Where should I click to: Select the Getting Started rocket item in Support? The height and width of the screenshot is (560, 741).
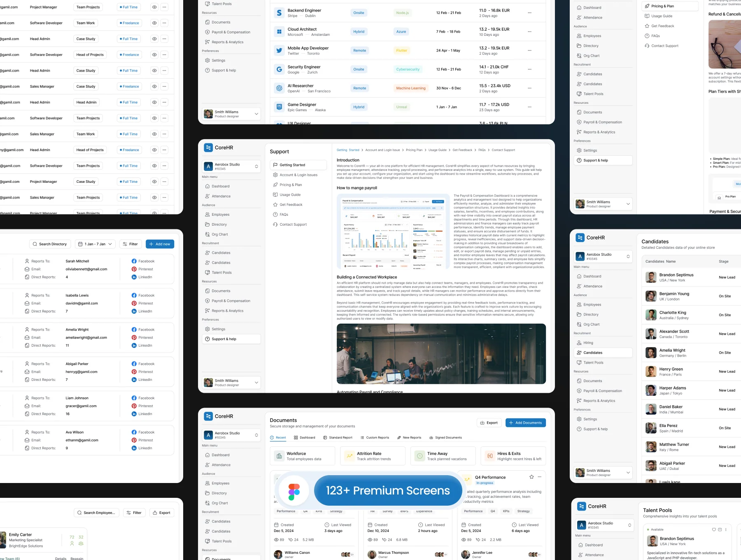298,165
